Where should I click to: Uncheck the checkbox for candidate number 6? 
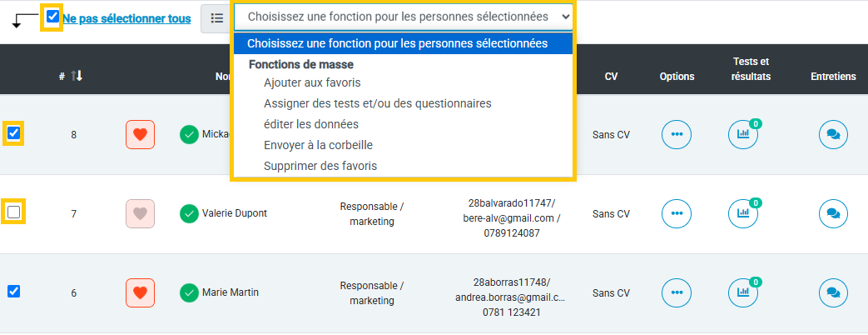(x=13, y=291)
